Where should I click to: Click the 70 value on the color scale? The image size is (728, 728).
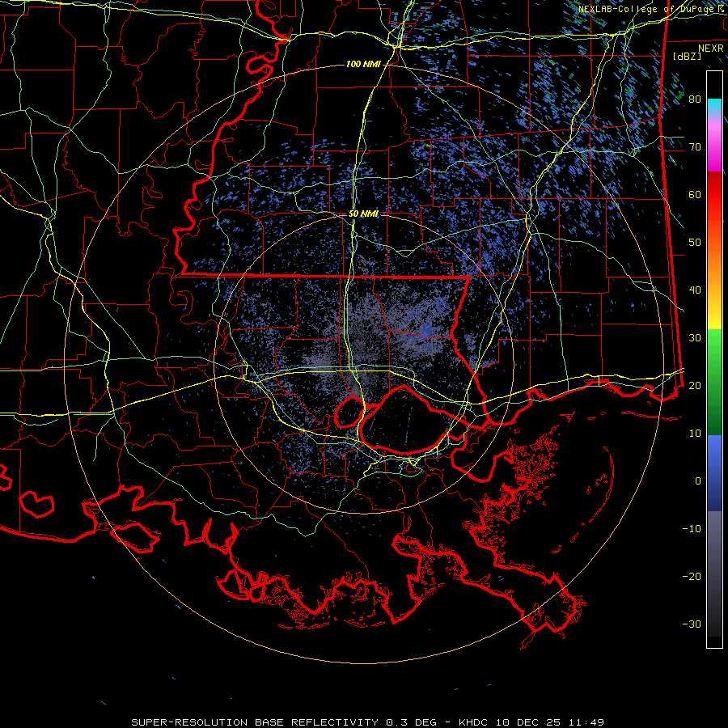click(x=695, y=147)
